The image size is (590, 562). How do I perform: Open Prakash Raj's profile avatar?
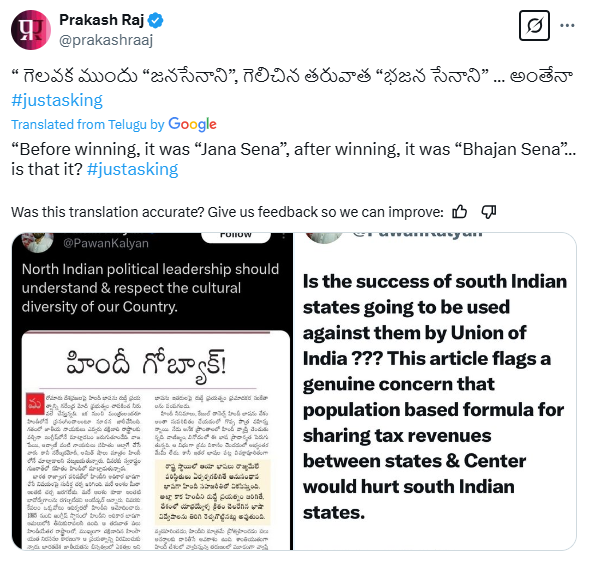tap(31, 30)
